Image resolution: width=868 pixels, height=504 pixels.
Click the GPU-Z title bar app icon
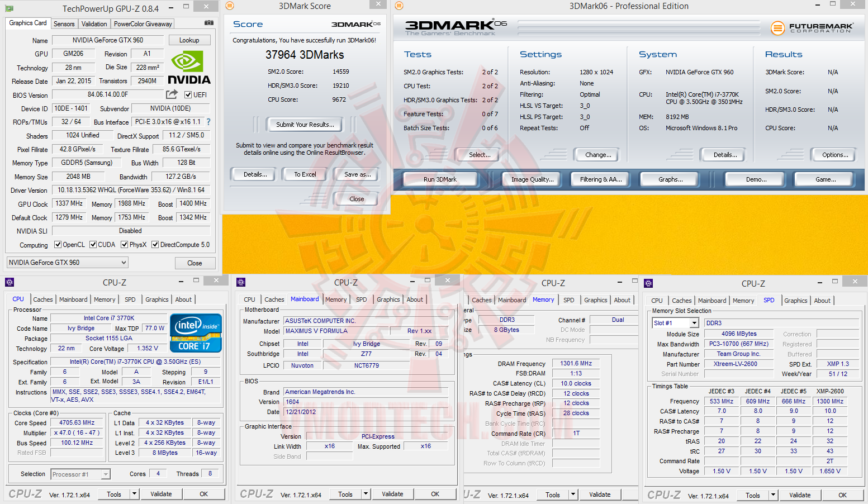tap(10, 8)
